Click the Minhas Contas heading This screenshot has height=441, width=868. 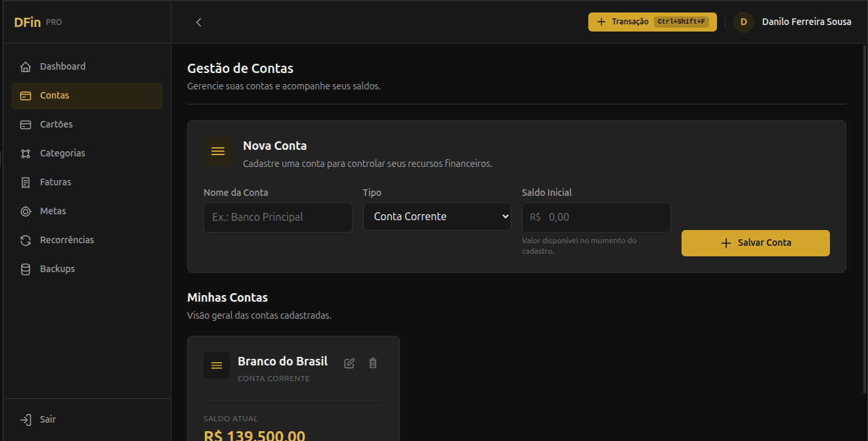[227, 298]
